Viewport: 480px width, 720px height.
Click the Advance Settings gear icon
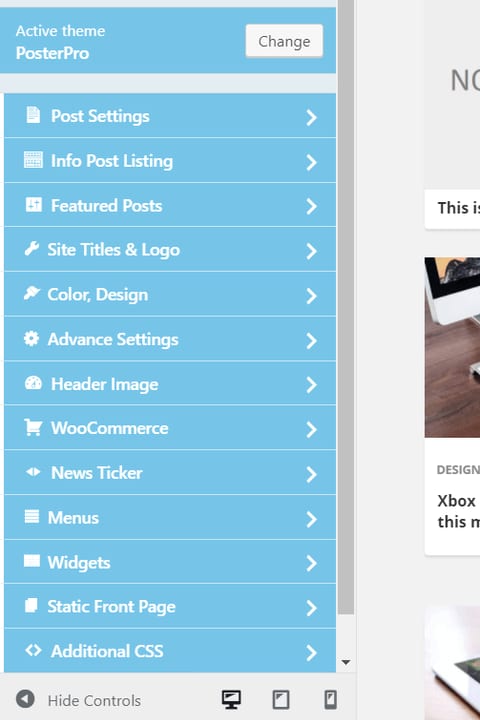32,338
